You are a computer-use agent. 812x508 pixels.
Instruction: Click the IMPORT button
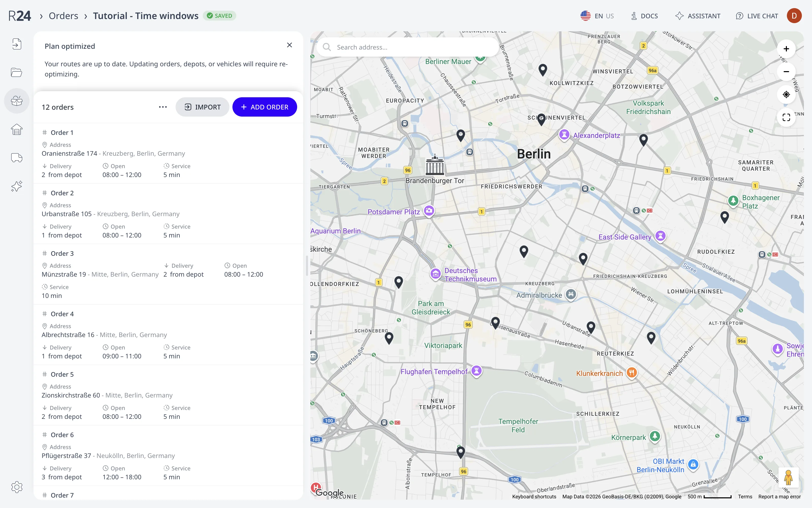202,107
